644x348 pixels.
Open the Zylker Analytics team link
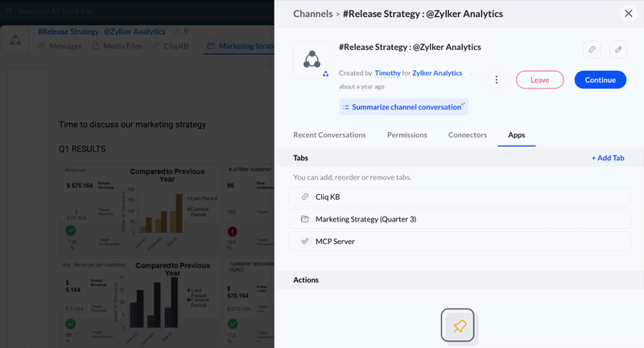tap(437, 73)
